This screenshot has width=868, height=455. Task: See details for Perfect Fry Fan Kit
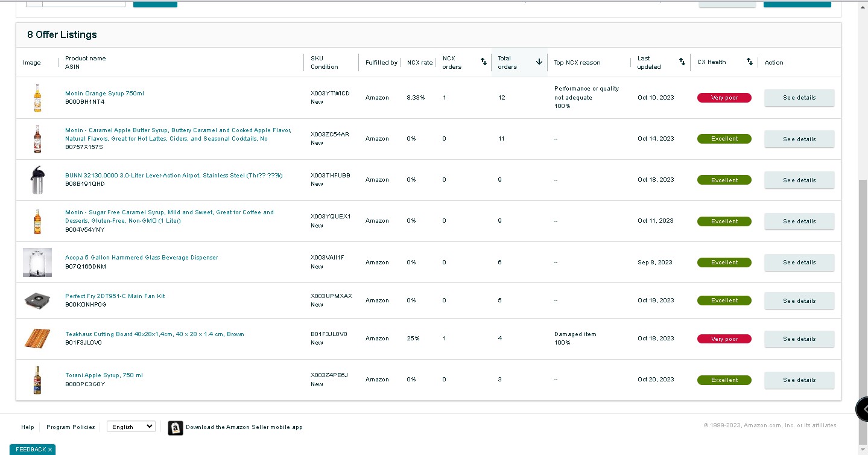(799, 301)
